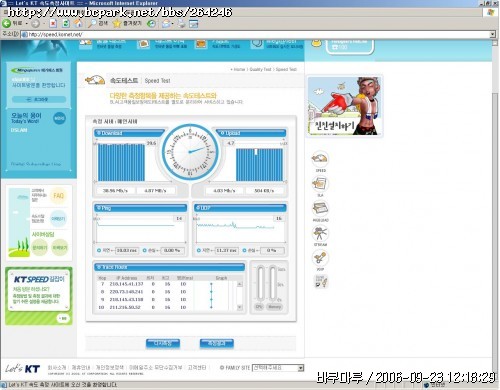The height and width of the screenshot is (390, 500).
Task: Open the Home page icon in toolbar
Action: tap(78, 23)
